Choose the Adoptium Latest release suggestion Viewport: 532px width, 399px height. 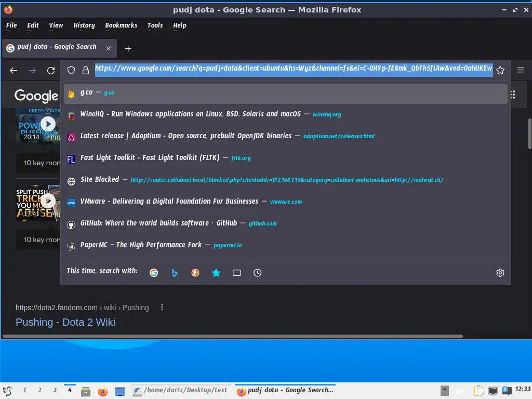285,136
